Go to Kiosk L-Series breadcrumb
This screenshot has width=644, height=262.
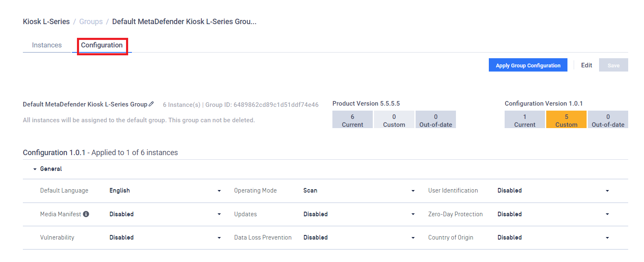pos(46,22)
